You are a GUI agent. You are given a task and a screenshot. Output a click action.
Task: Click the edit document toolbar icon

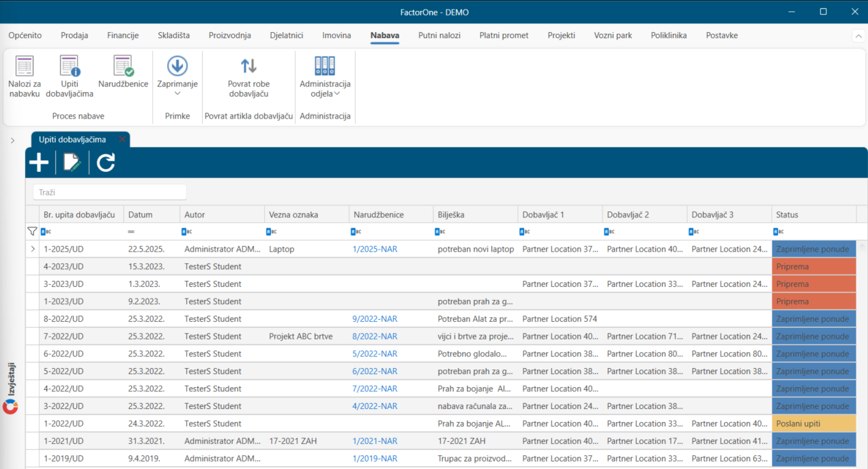tap(72, 162)
